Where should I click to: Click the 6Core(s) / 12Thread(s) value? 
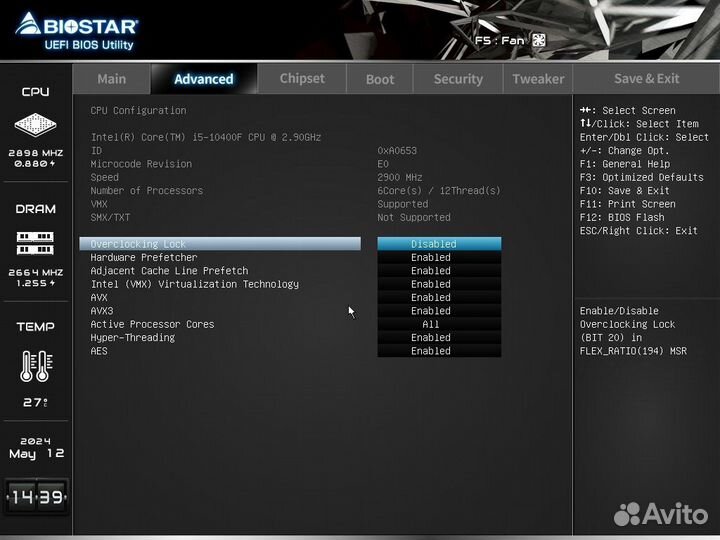coord(439,191)
